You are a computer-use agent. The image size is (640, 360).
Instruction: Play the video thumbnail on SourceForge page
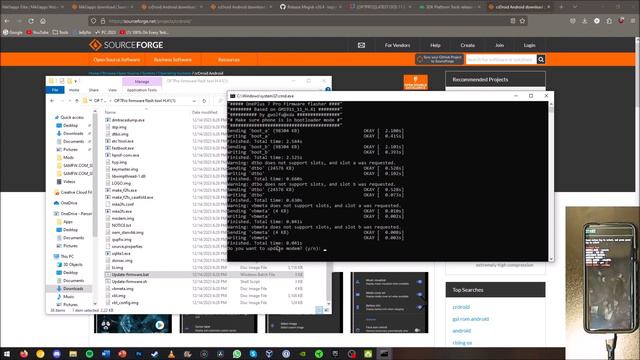pyautogui.click(x=160, y=325)
